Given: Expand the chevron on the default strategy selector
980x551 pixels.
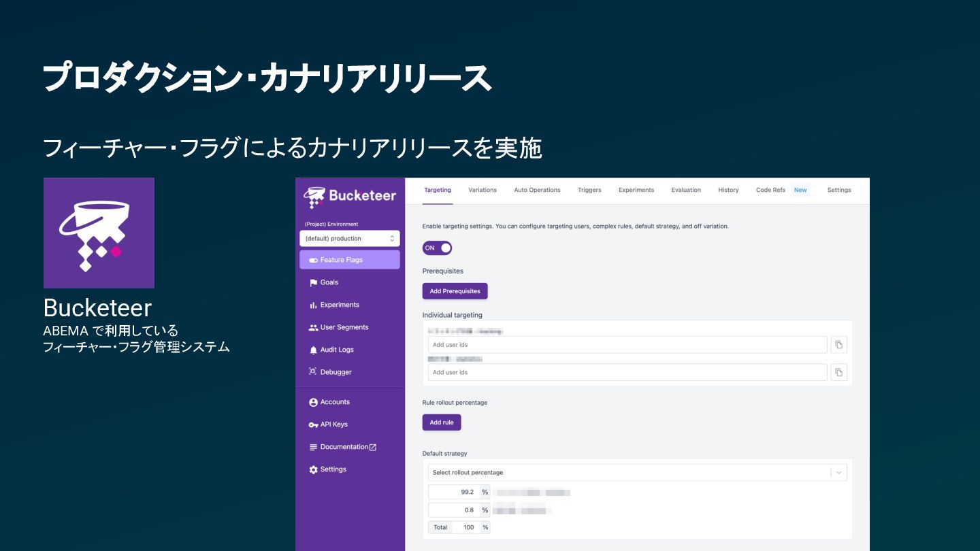Looking at the screenshot, I should (x=839, y=472).
